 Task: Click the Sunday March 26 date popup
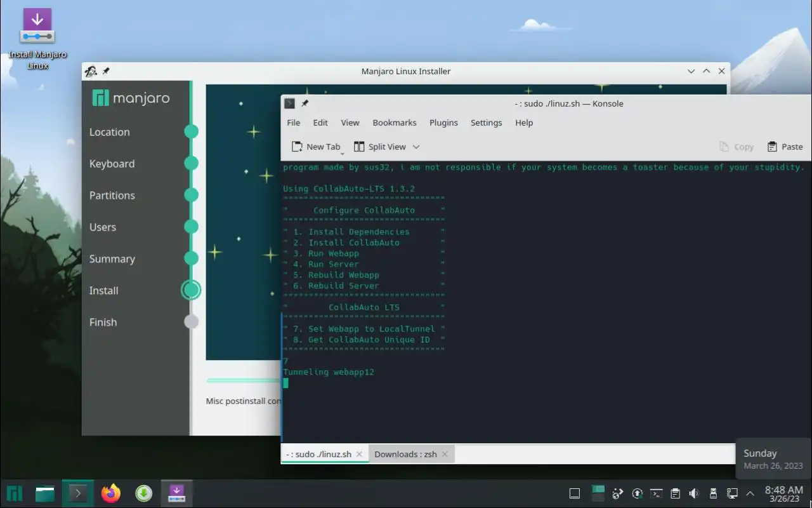(x=773, y=459)
